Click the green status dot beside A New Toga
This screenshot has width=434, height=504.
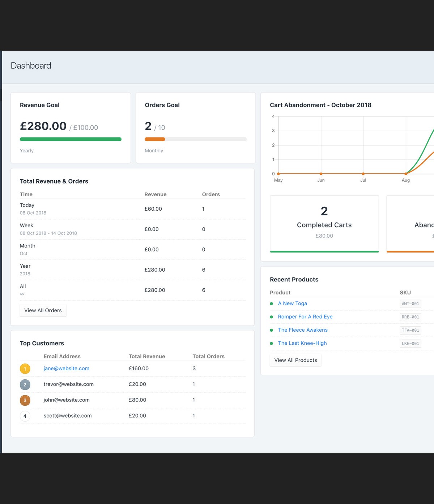pos(272,304)
